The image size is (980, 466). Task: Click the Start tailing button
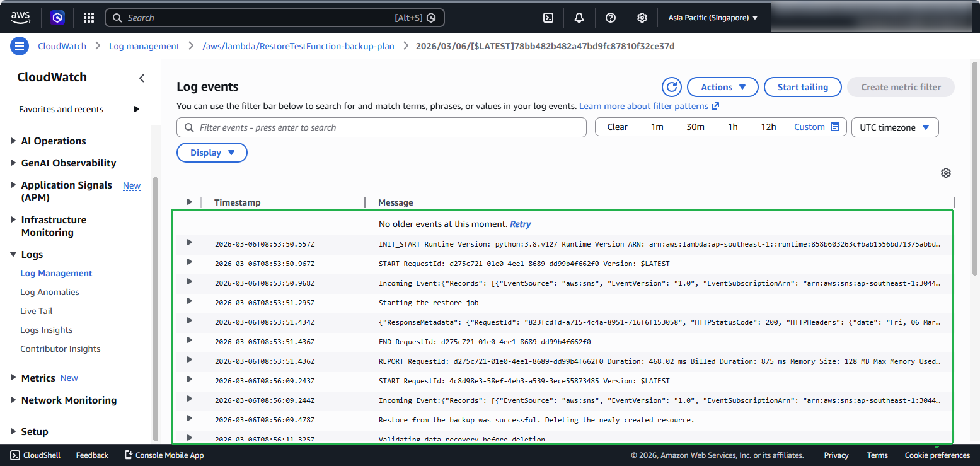pos(803,87)
